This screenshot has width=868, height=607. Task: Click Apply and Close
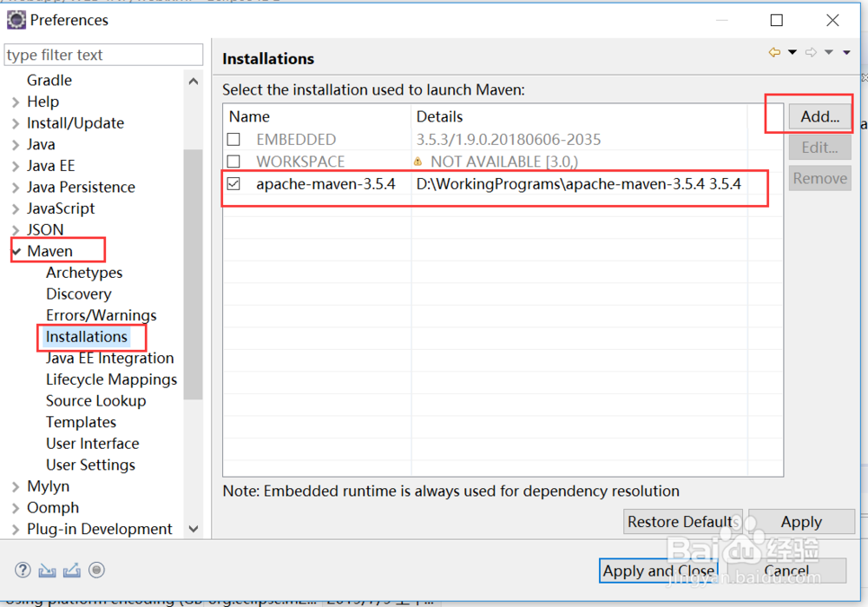tap(658, 571)
